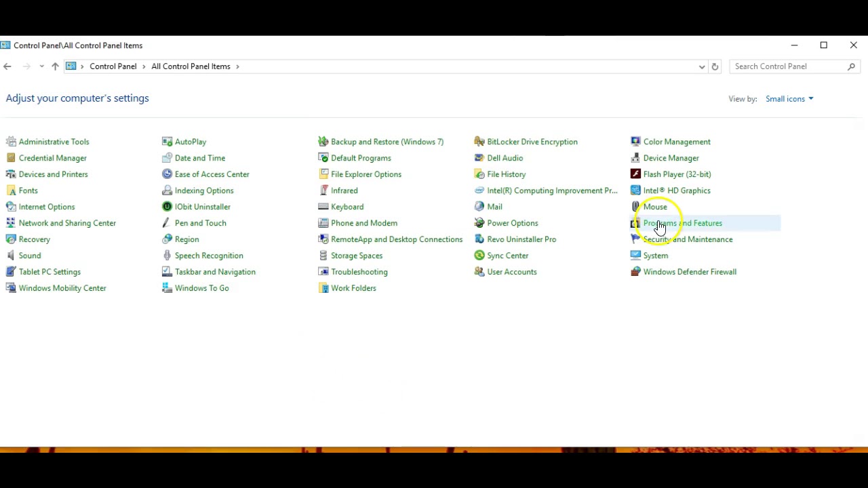This screenshot has height=488, width=868.
Task: Open the View by Small icons dropdown
Action: tap(789, 99)
